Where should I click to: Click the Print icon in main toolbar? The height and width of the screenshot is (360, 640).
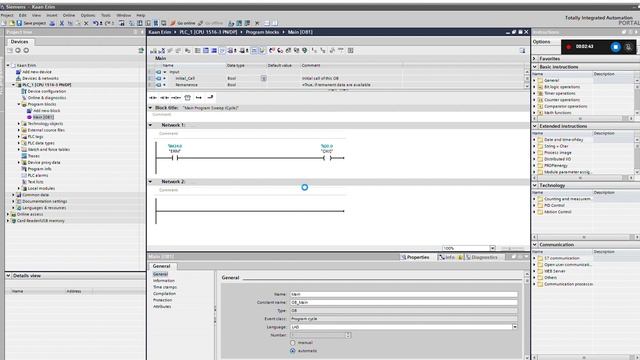(x=52, y=23)
